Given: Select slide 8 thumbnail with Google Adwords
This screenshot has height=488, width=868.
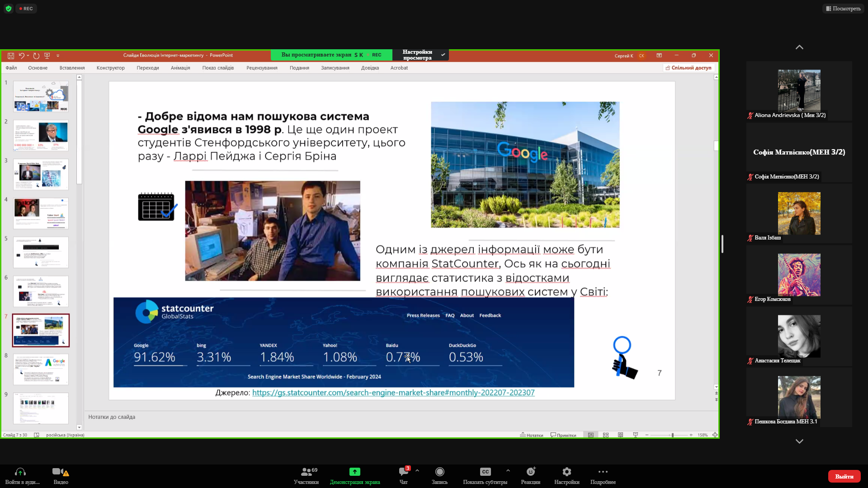Looking at the screenshot, I should [x=41, y=370].
